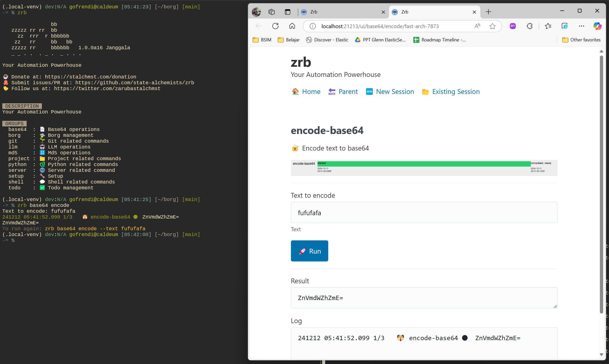
Task: Open a new browser tab
Action: click(488, 12)
